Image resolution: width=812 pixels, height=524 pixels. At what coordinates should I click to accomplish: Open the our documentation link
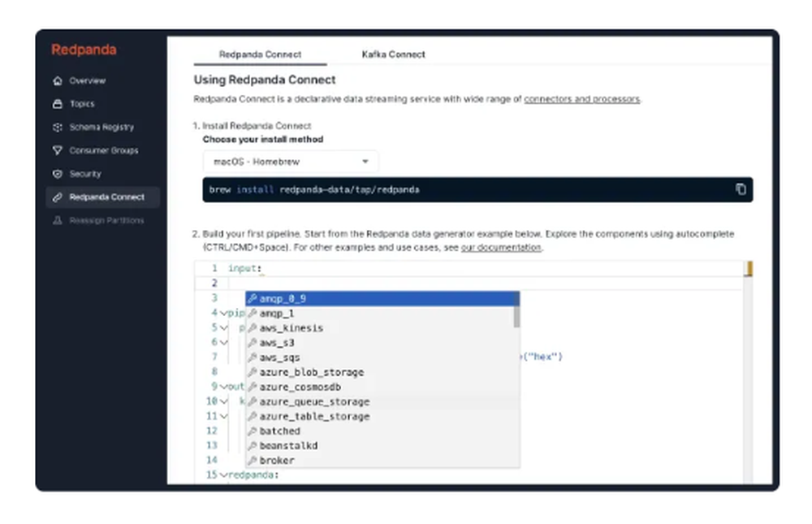503,248
